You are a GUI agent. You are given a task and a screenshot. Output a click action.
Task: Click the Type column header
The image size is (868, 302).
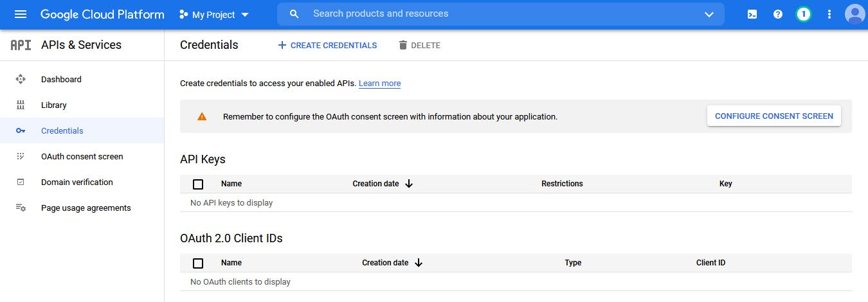click(x=573, y=263)
